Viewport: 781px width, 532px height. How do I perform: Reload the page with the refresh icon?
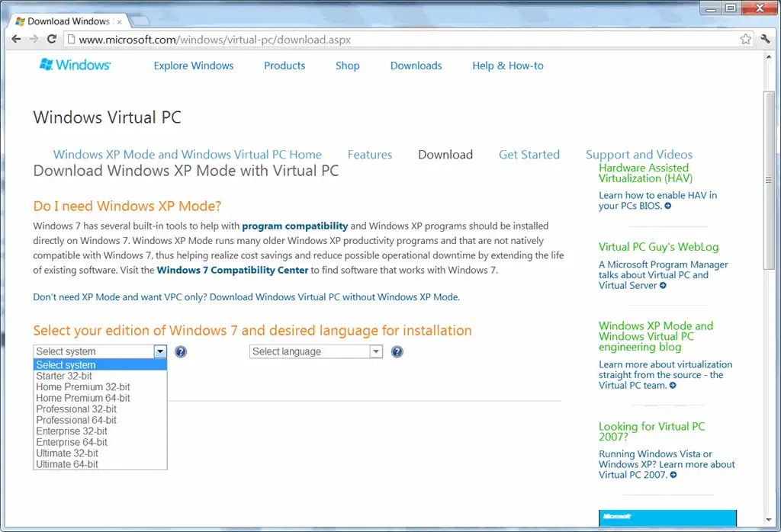(51, 40)
